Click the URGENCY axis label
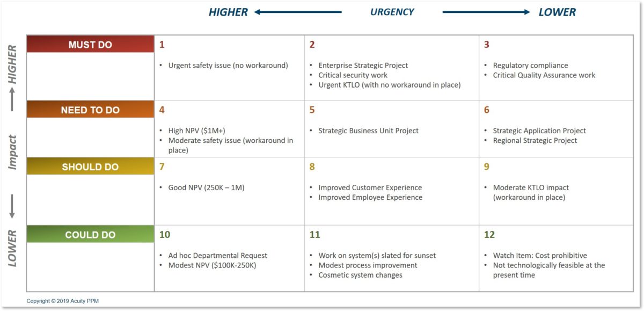The image size is (644, 311). [x=392, y=12]
